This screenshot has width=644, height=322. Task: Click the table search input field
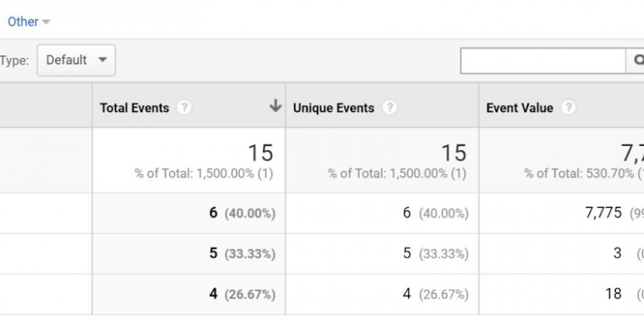[x=543, y=60]
